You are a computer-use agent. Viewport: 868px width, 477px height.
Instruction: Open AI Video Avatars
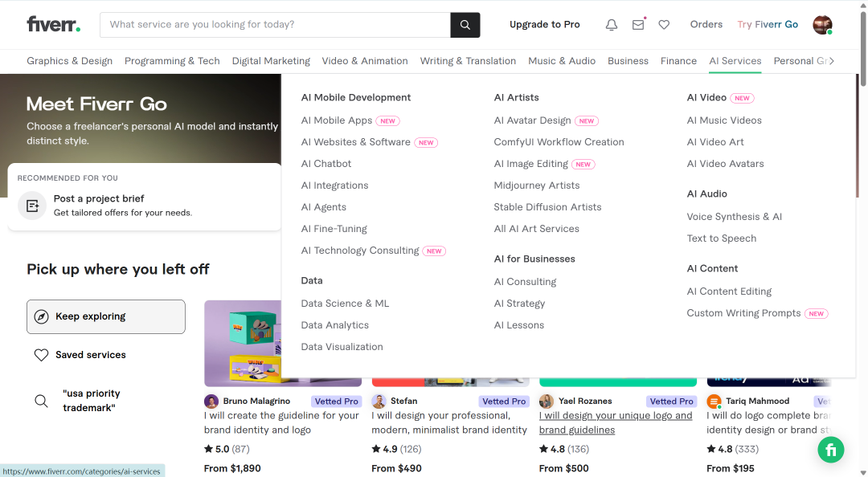click(x=725, y=164)
